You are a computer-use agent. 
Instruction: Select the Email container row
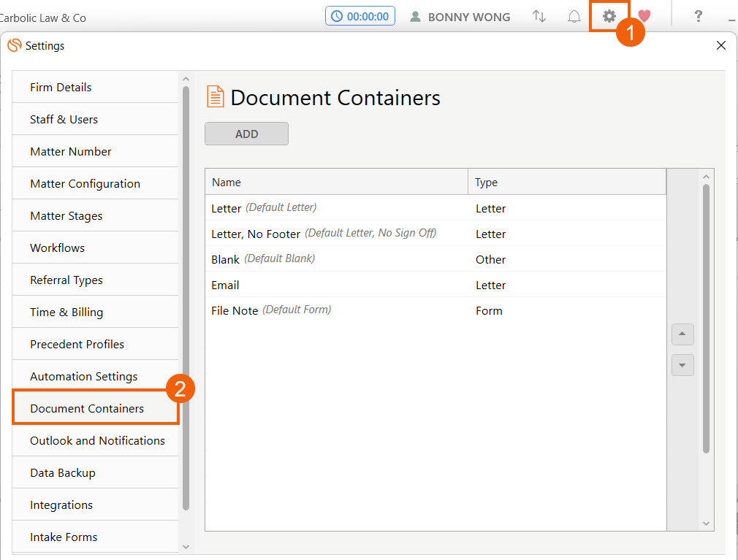(x=435, y=285)
